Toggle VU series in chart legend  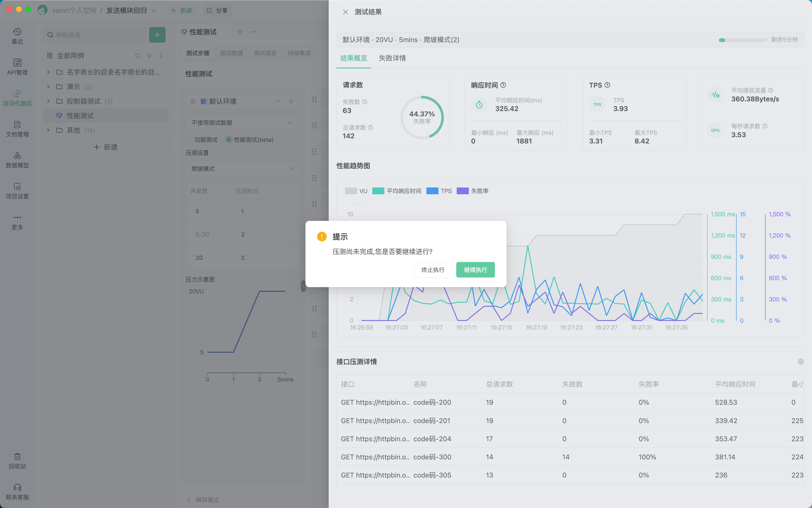click(356, 191)
